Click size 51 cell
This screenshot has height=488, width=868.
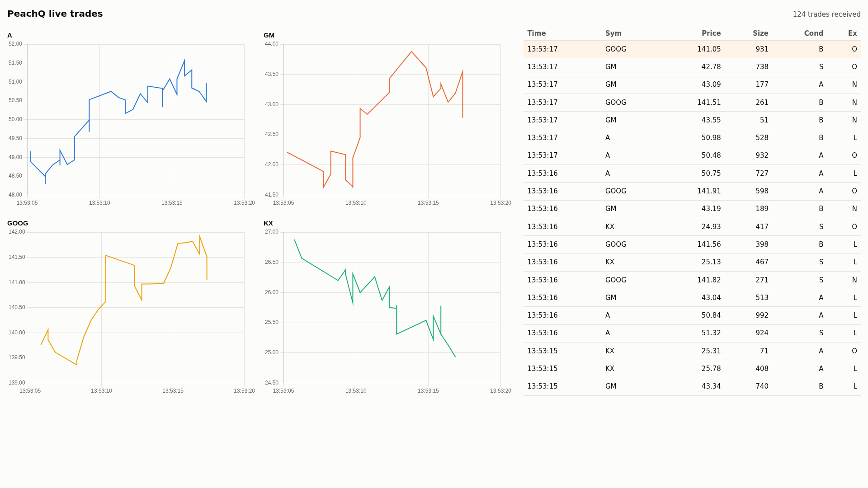point(764,120)
